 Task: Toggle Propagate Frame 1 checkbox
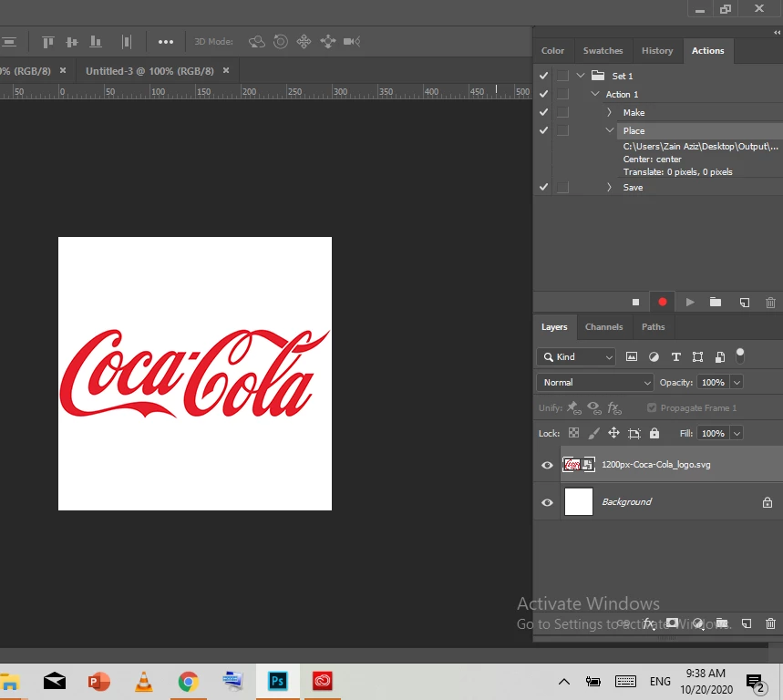652,407
